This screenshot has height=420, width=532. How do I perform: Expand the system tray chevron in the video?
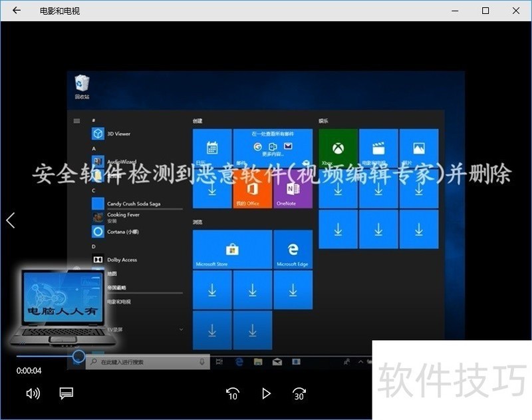pyautogui.click(x=360, y=362)
